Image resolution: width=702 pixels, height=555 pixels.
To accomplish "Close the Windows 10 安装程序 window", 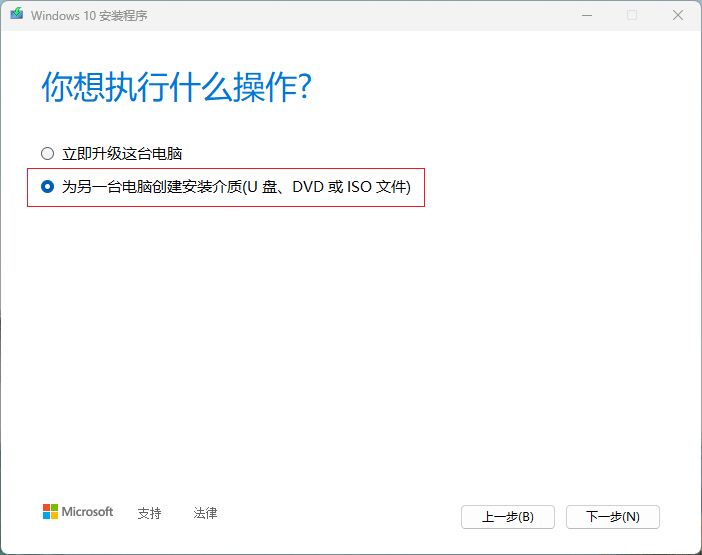I will click(x=678, y=15).
